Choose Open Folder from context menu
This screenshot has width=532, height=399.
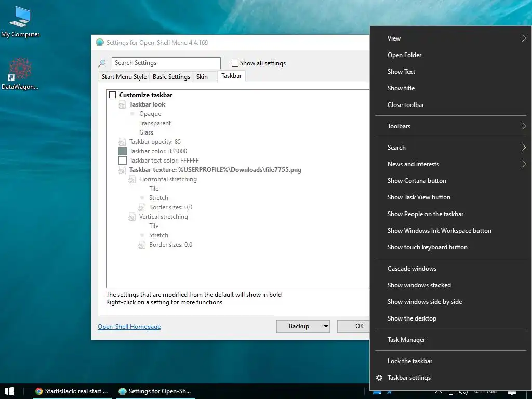[451, 55]
